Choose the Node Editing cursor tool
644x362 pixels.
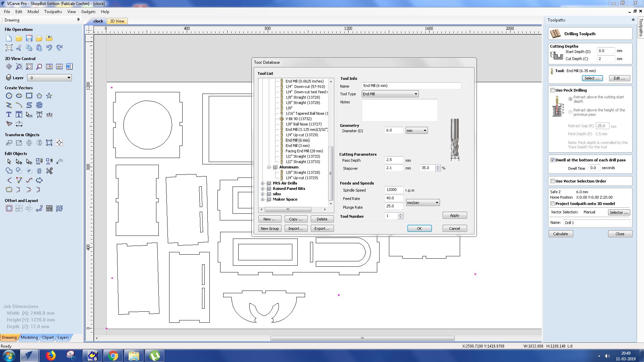point(19,162)
